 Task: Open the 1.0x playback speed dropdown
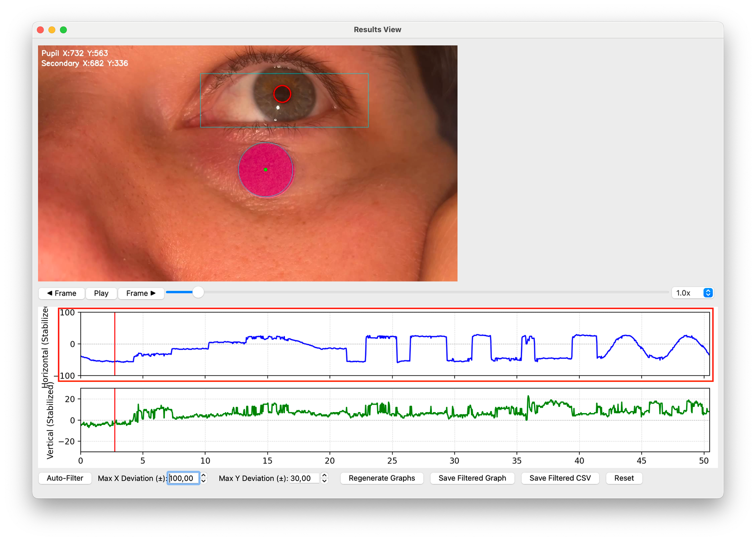[692, 293]
